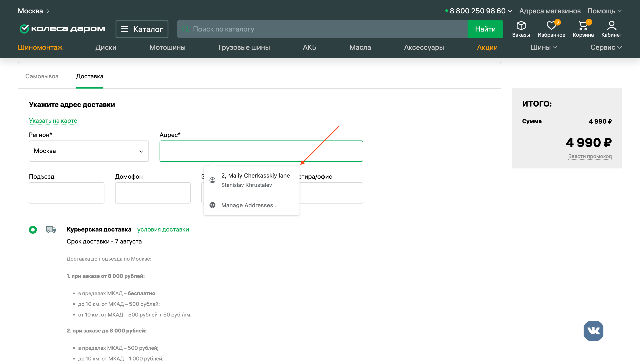Open the Каталог menu button
Screen dimensions: 640x364
[x=142, y=29]
